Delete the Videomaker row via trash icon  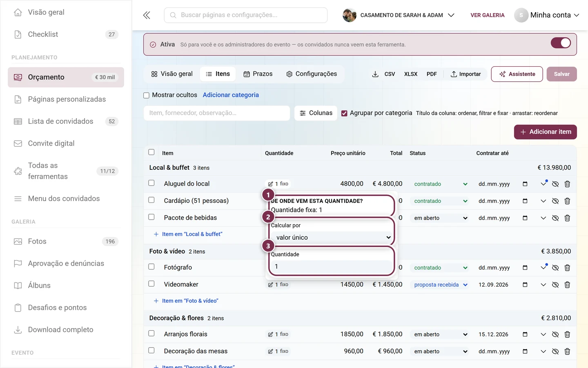[x=567, y=285]
